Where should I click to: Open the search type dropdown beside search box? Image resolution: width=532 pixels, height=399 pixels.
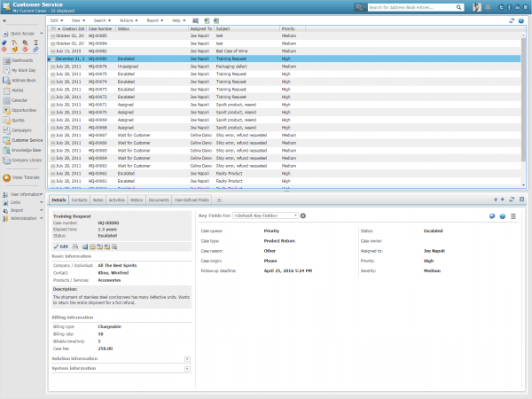(360, 7)
